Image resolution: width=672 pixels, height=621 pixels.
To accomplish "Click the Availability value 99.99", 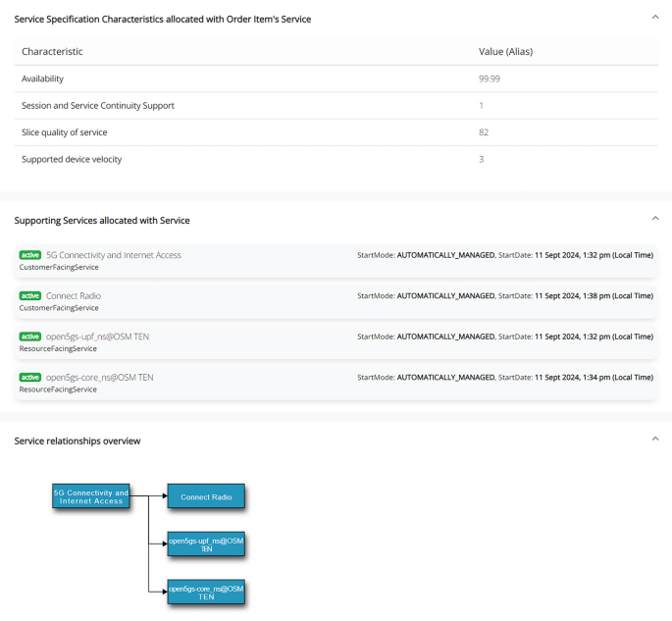I will click(x=488, y=78).
